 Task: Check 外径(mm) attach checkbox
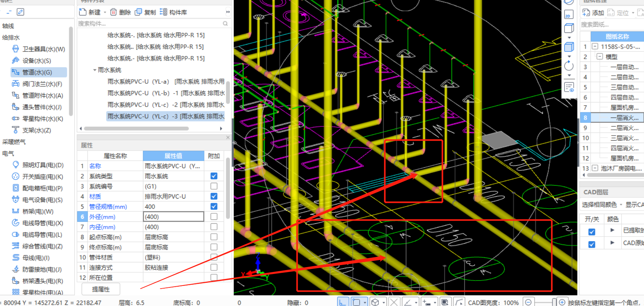click(214, 217)
